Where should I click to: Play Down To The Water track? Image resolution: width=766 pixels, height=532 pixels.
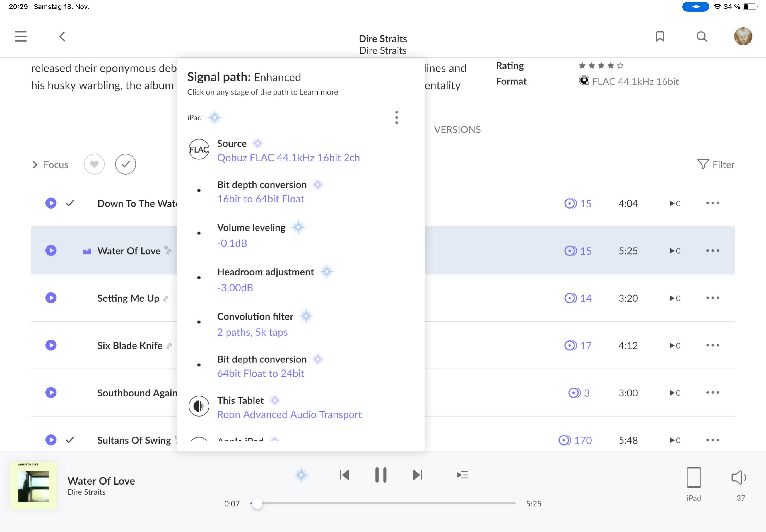(x=51, y=203)
